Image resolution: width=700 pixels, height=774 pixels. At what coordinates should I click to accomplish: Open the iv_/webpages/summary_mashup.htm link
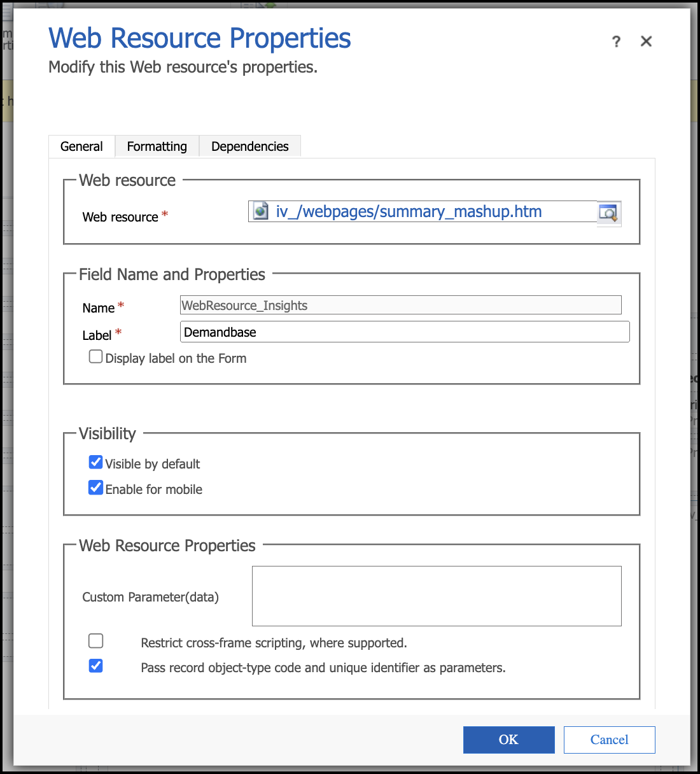(409, 212)
